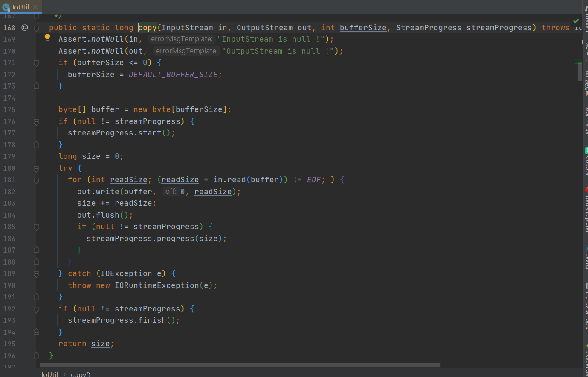Collapse the inner if block at line 185

coord(36,227)
